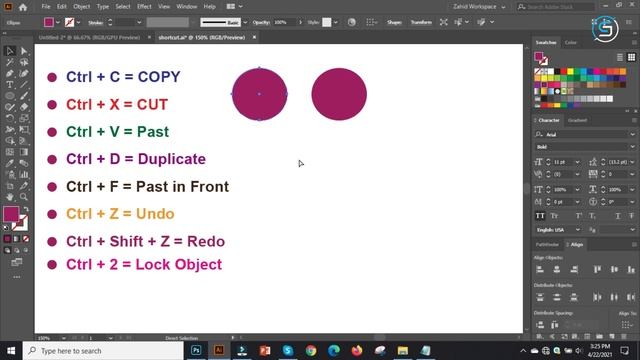
Task: Switch to the Pathfinder panel tab
Action: click(x=547, y=244)
